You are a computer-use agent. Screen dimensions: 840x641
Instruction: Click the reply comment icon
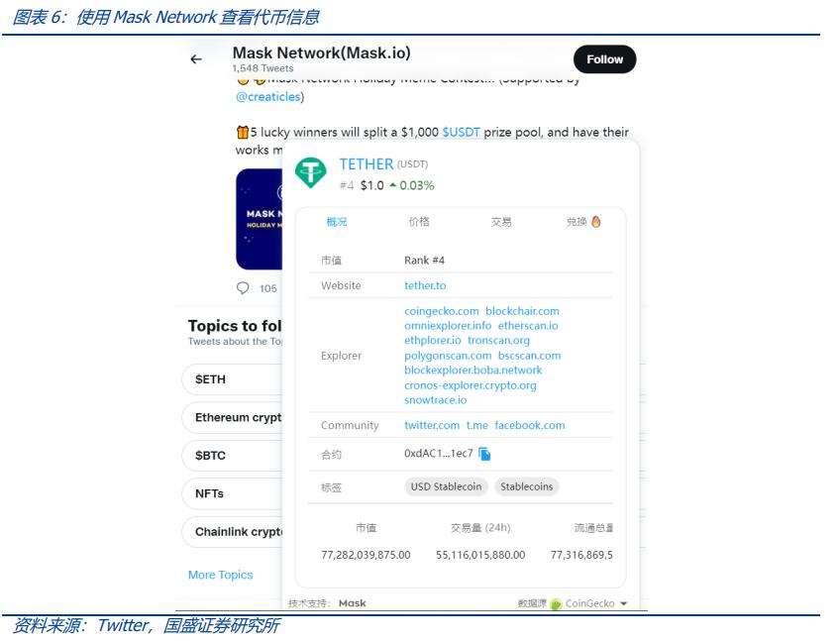pos(244,288)
